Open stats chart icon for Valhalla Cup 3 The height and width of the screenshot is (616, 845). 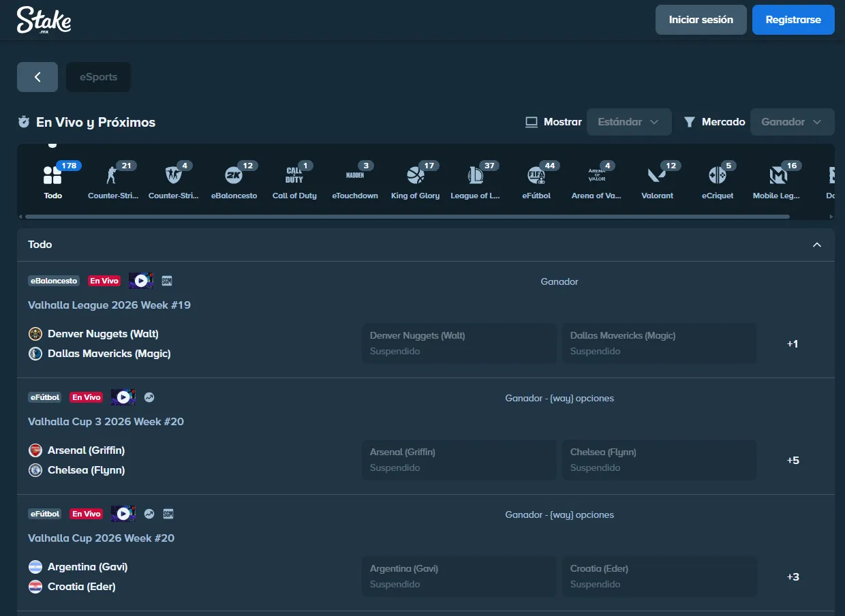(149, 397)
